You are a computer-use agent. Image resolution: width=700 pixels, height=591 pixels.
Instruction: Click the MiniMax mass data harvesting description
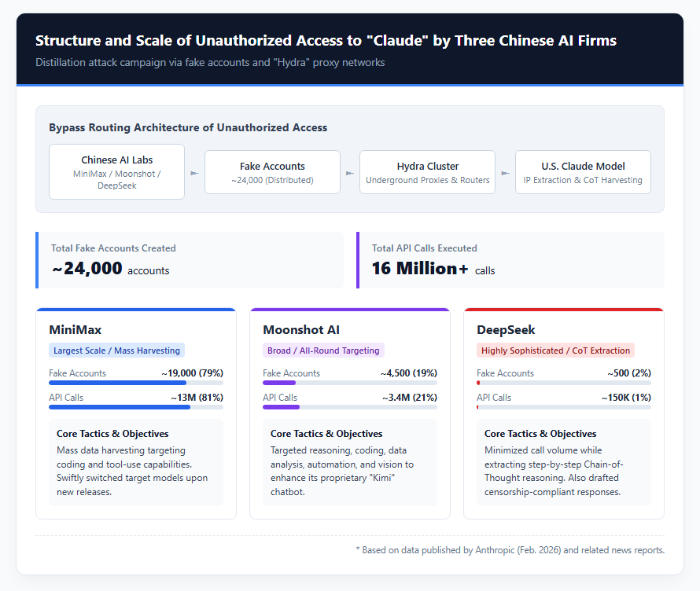[x=132, y=471]
